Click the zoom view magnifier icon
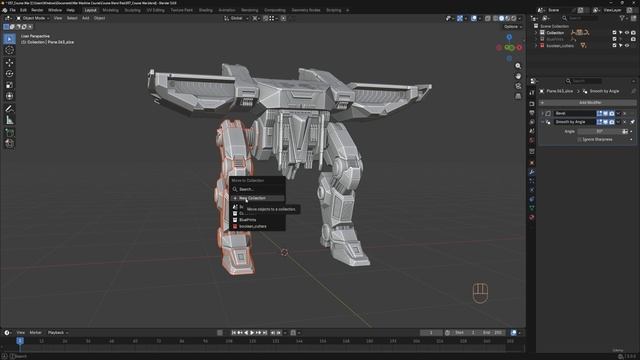Screen dimensions: 640x360 [518, 66]
